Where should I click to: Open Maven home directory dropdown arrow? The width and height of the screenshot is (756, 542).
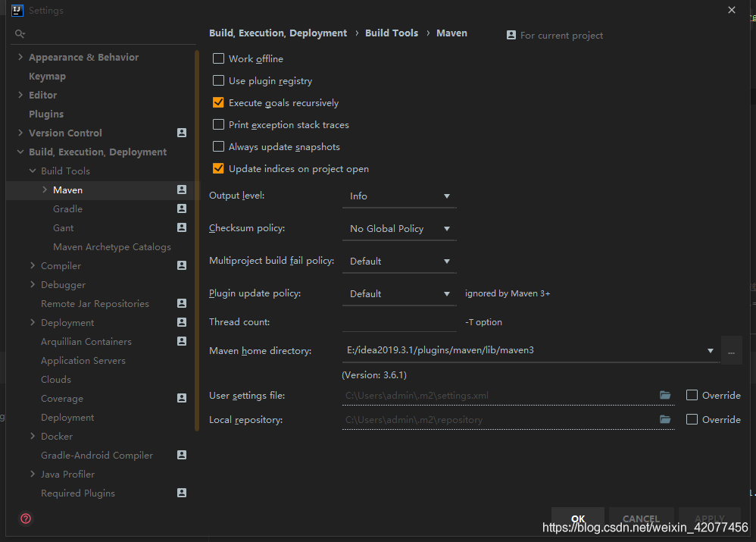click(x=711, y=351)
